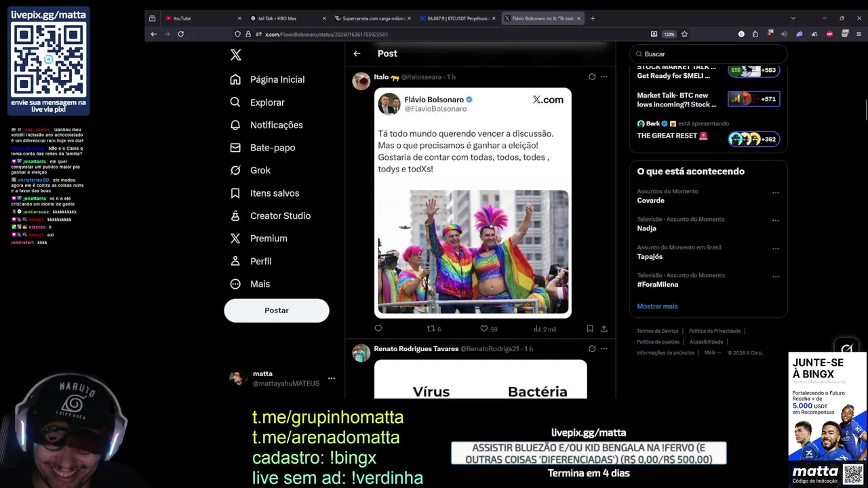
Task: Bookmark this page with star icon
Action: 685,34
